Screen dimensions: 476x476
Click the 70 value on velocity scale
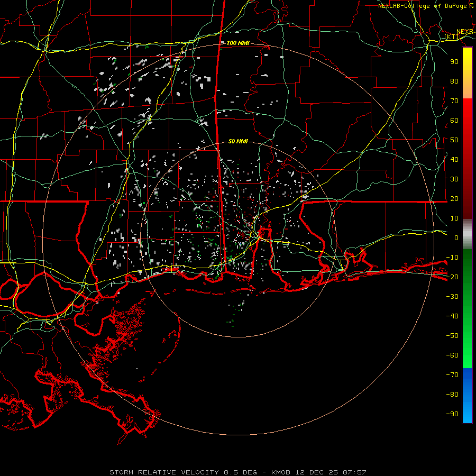click(x=454, y=101)
